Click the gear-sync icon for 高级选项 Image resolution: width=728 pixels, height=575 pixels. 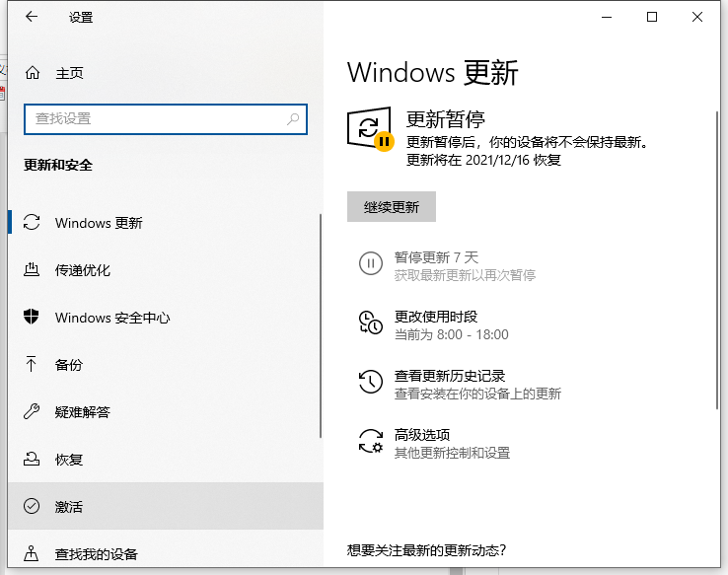[x=370, y=442]
